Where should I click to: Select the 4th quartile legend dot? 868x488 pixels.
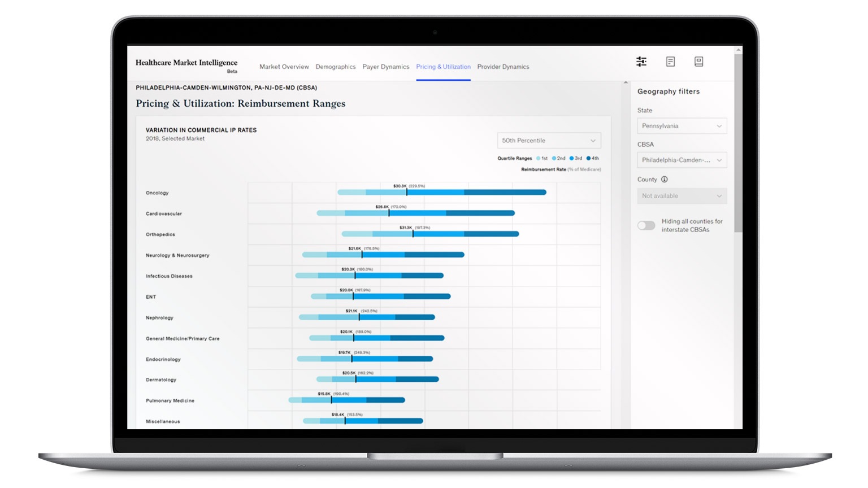(x=588, y=158)
